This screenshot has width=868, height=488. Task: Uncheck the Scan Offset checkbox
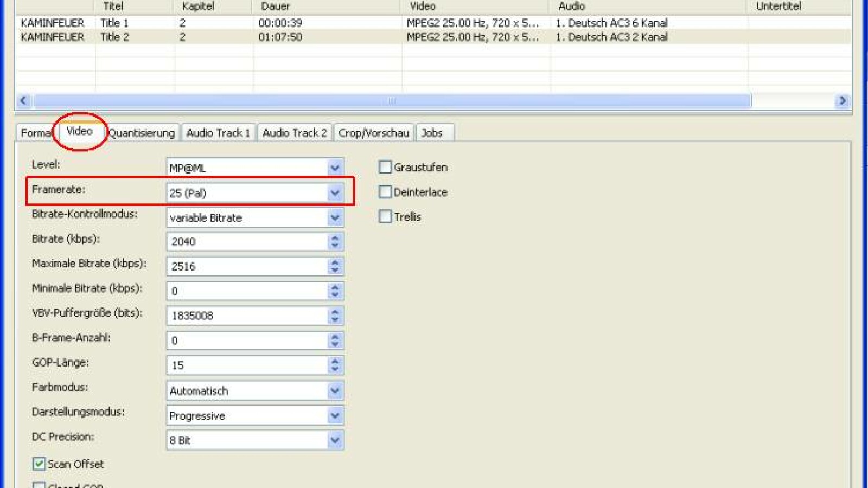click(39, 464)
